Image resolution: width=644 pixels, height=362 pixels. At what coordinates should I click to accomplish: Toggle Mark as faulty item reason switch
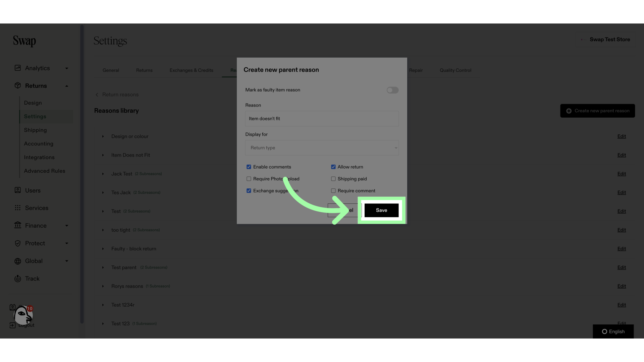pyautogui.click(x=392, y=90)
